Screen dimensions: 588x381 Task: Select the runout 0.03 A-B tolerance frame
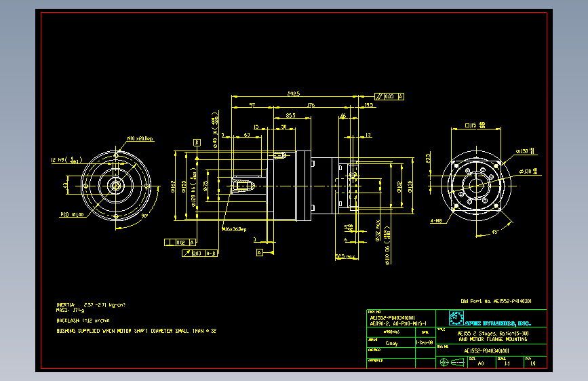point(200,253)
